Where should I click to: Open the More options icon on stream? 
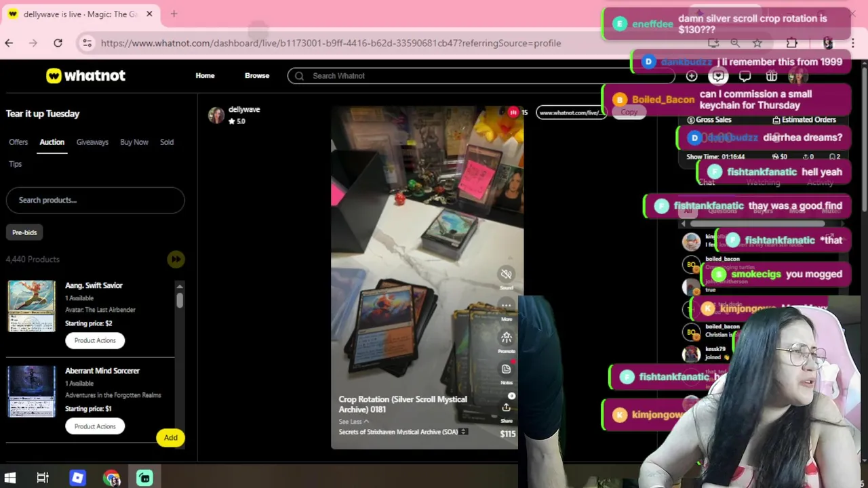[x=506, y=306]
